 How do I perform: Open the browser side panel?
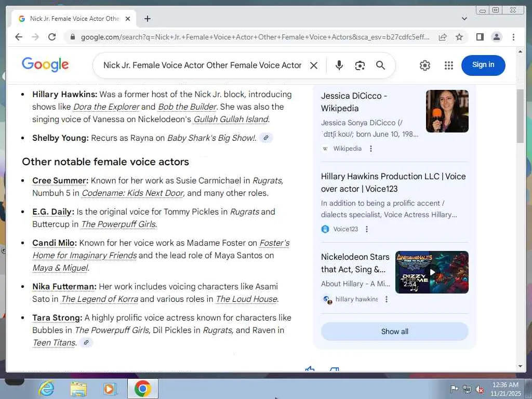point(480,37)
